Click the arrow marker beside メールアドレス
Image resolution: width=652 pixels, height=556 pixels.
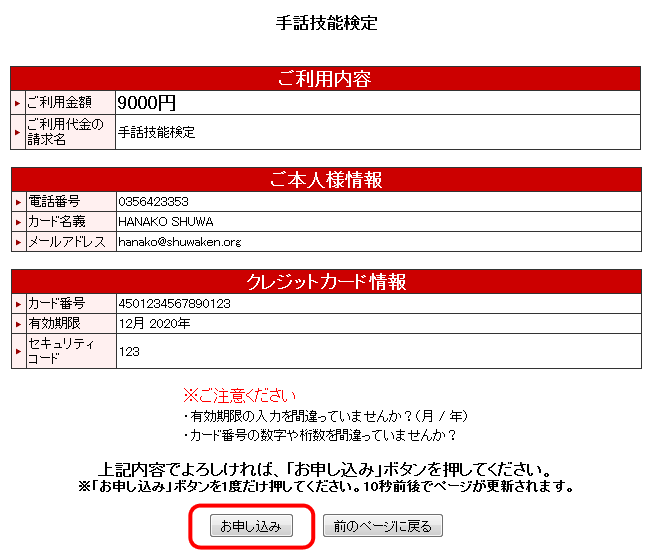(x=18, y=242)
